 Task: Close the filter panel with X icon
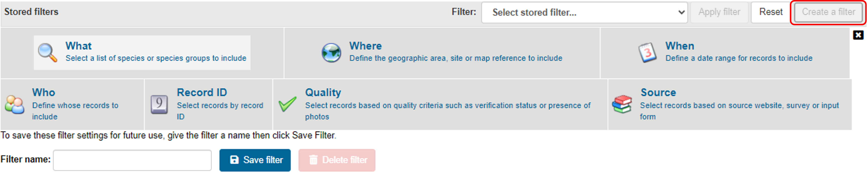858,35
